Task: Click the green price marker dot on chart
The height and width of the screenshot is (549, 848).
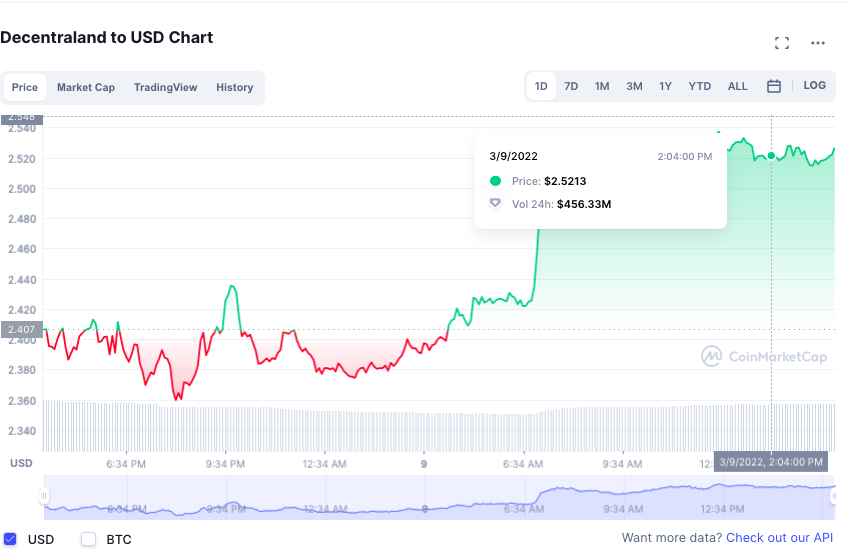Action: coord(771,156)
